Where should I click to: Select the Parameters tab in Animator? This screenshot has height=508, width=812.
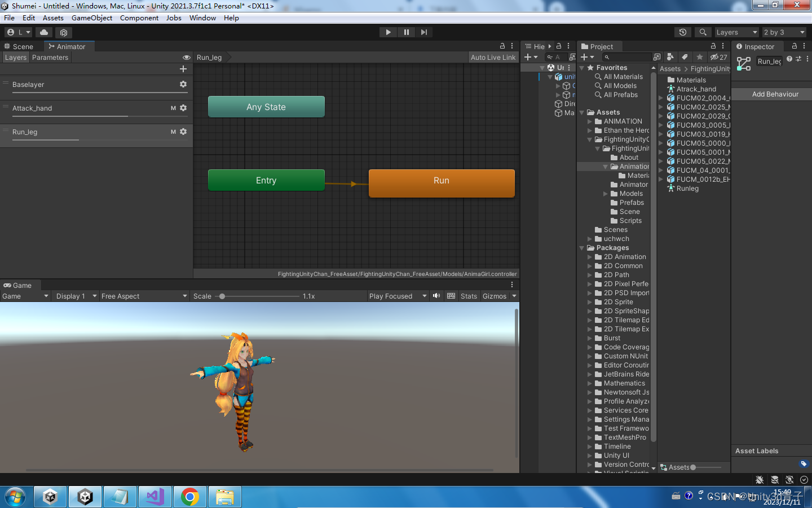(x=50, y=58)
